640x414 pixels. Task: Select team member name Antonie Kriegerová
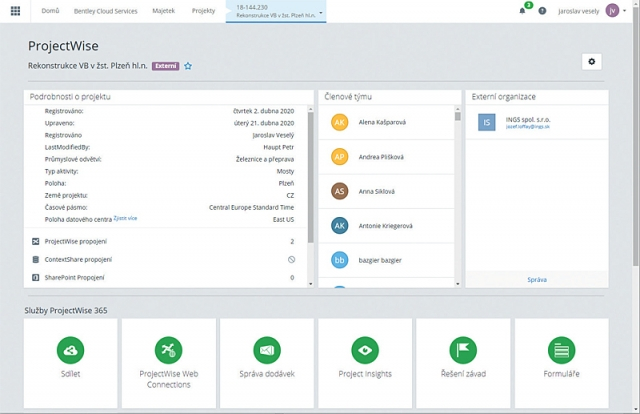385,225
